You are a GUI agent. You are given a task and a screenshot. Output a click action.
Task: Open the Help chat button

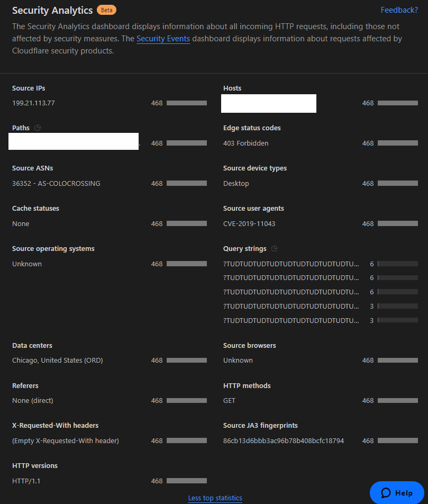point(397,493)
